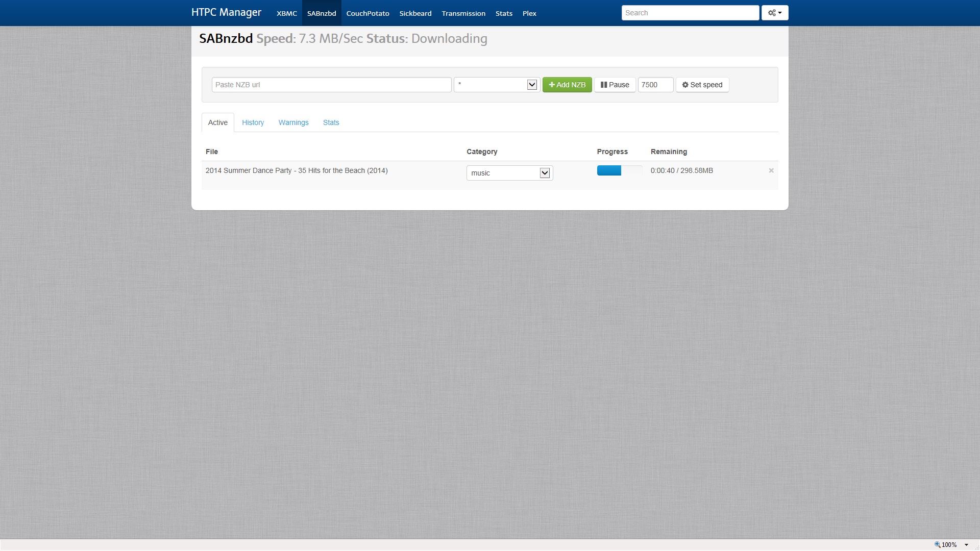Switch to the Warnings tab
980x551 pixels.
(x=293, y=122)
